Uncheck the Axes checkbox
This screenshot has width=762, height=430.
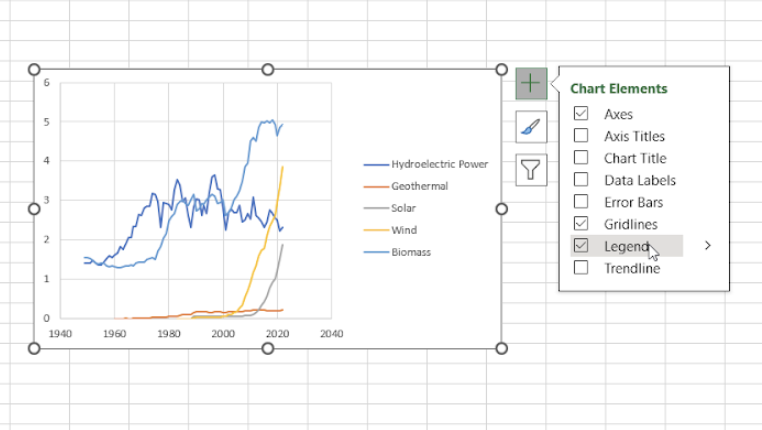pyautogui.click(x=581, y=113)
